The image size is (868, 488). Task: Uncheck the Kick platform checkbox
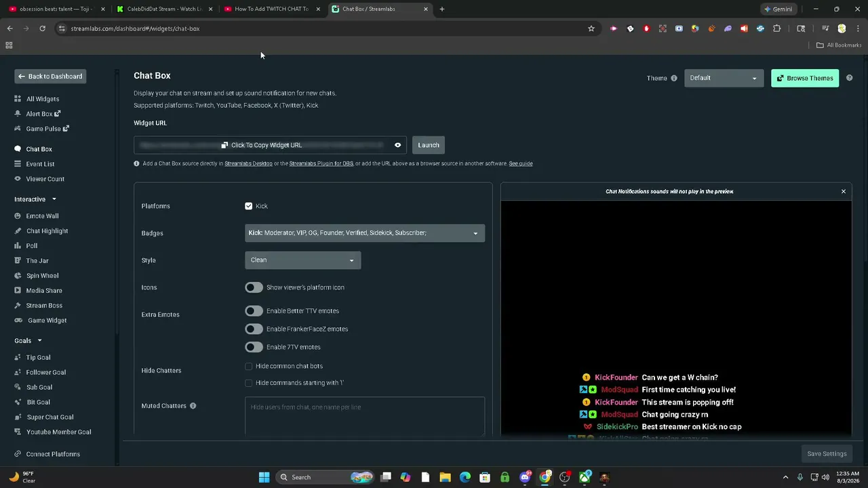click(x=249, y=206)
